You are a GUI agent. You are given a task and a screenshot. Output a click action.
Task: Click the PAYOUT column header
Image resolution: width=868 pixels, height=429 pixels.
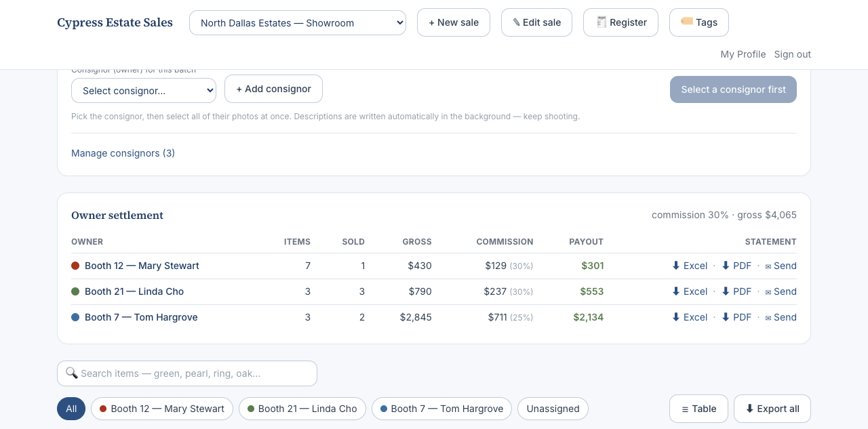point(586,242)
